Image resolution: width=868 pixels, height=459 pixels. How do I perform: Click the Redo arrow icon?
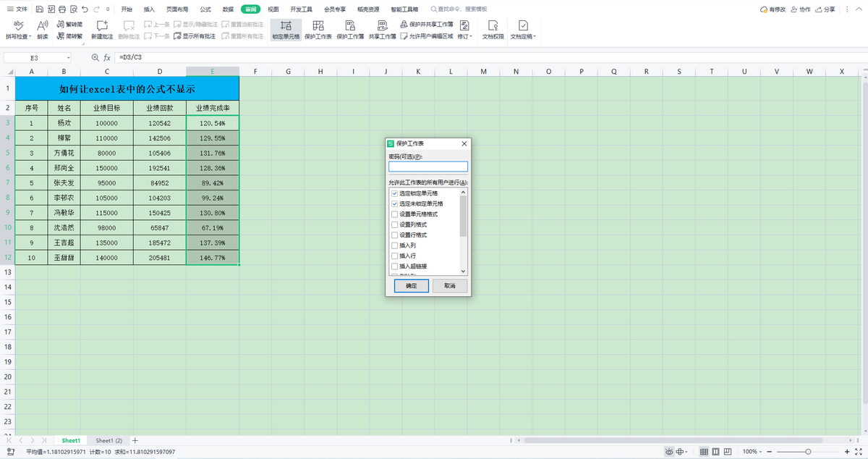(x=96, y=9)
